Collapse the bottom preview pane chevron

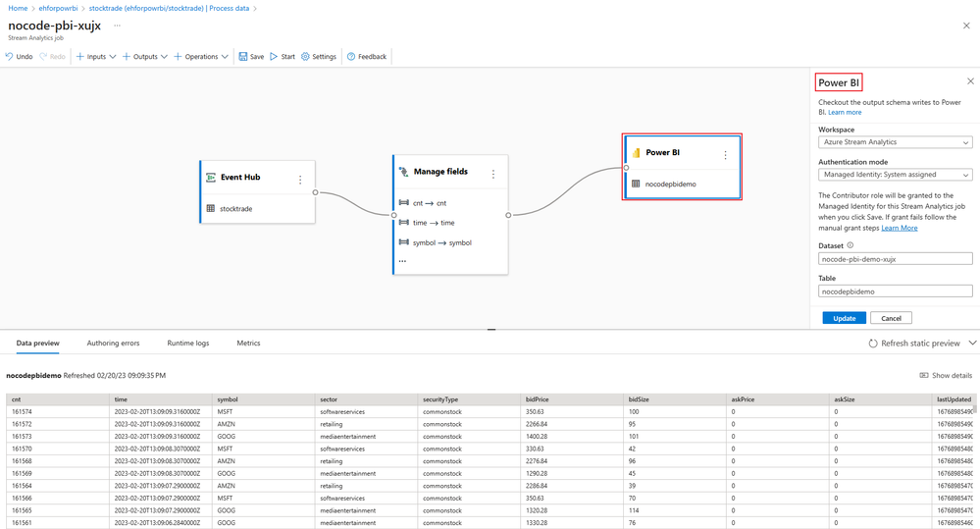click(972, 343)
